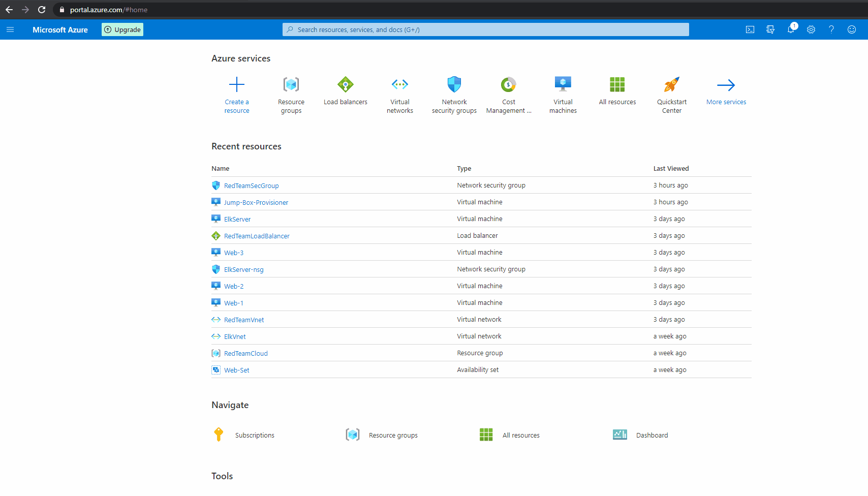Open Resource groups service icon
The width and height of the screenshot is (868, 496).
pos(291,84)
